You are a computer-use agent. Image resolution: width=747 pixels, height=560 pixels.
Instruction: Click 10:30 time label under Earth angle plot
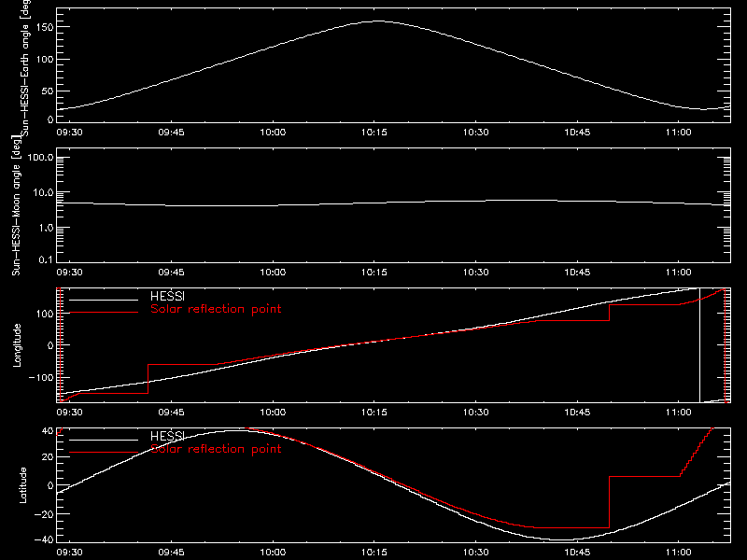(475, 133)
